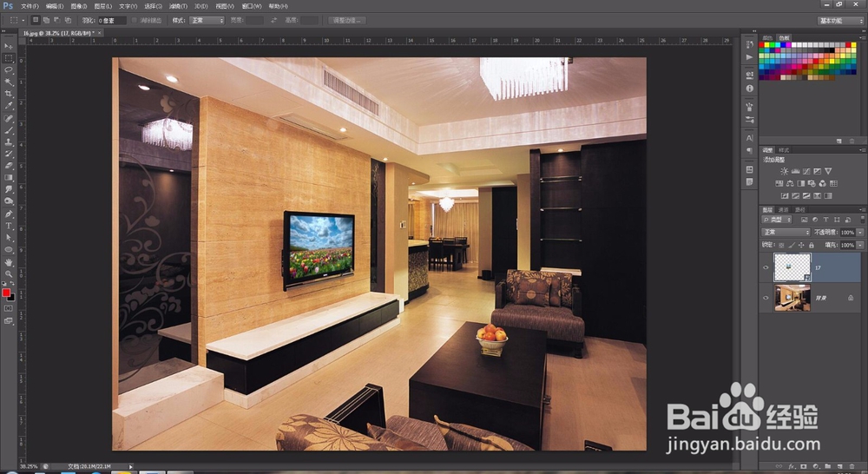Viewport: 868px width, 474px height.
Task: Select the Clone Stamp tool
Action: (x=9, y=142)
